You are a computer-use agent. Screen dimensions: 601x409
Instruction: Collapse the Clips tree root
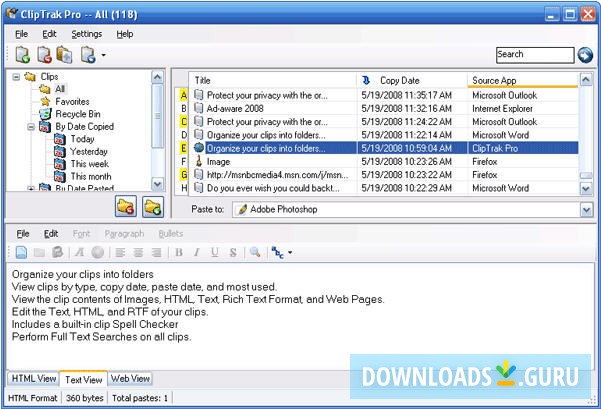(x=16, y=77)
